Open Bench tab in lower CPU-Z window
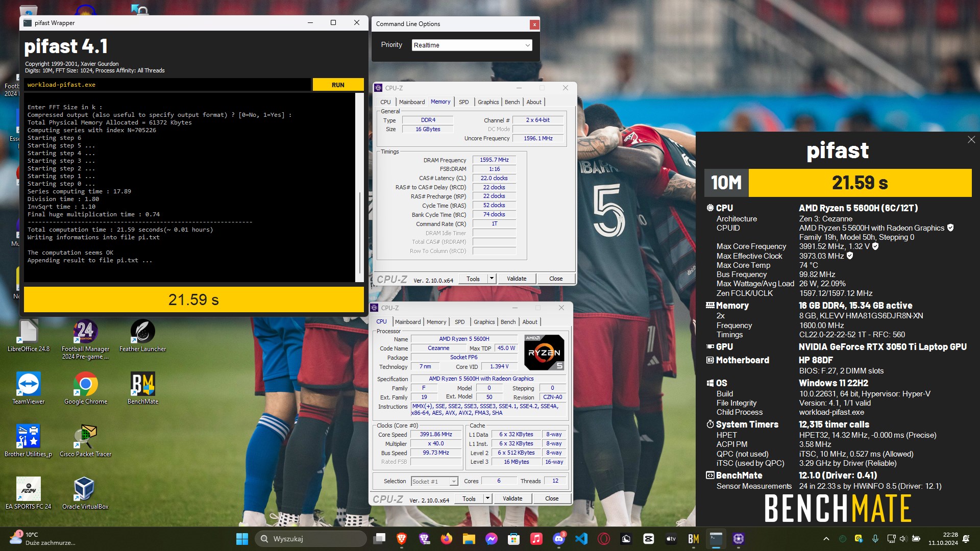 click(x=508, y=322)
